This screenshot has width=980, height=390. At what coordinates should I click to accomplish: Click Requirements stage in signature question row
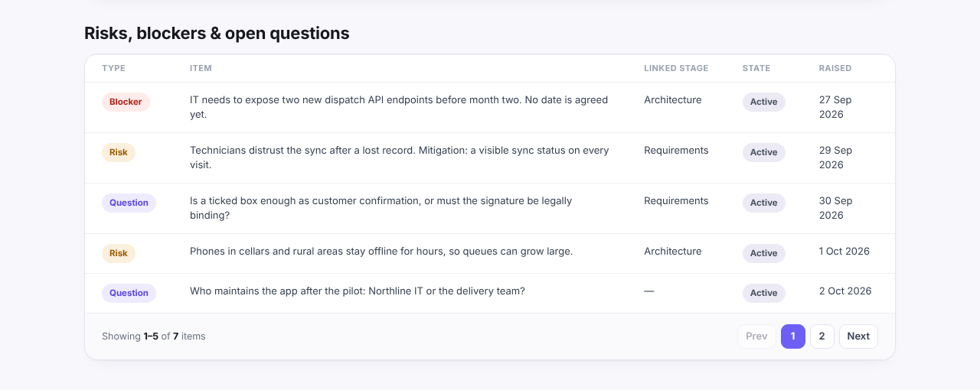(676, 201)
